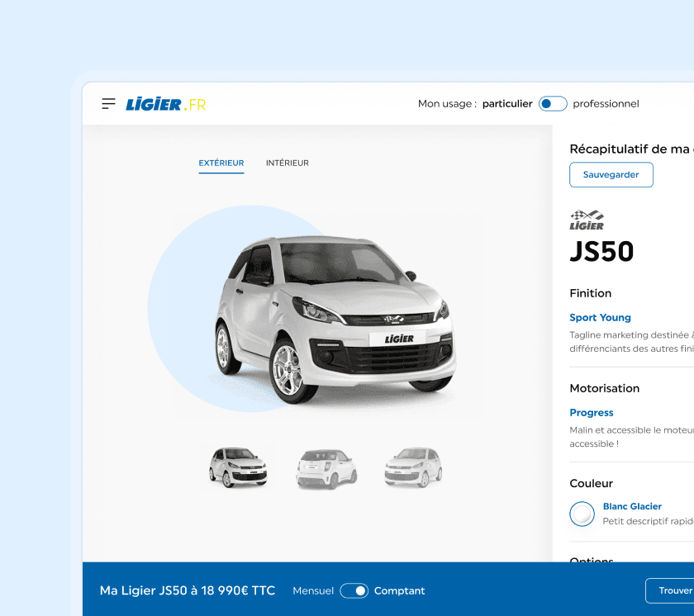Click the 'Trouver' button in bottom bar

(x=670, y=590)
